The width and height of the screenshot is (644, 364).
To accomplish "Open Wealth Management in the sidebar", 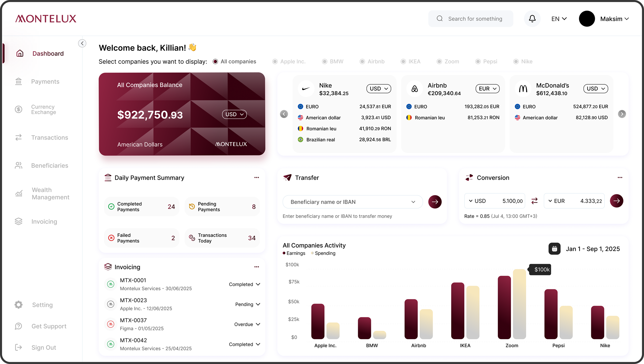I will click(42, 194).
